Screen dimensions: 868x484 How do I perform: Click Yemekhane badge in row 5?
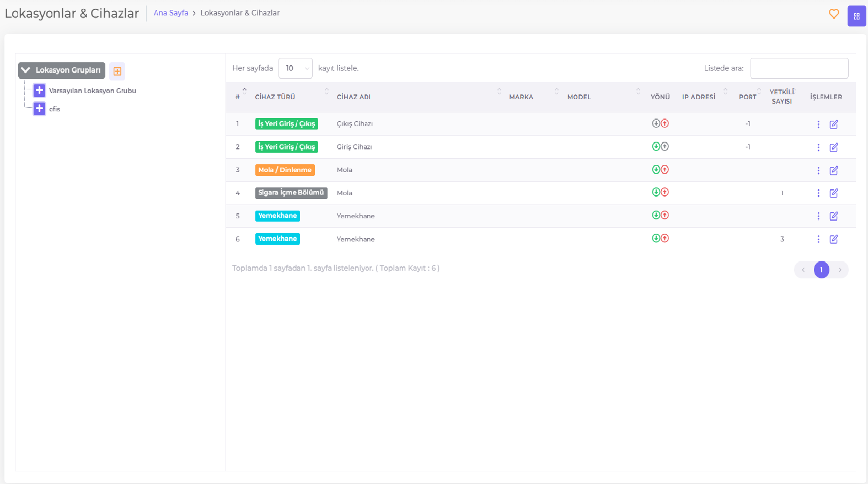(x=277, y=216)
